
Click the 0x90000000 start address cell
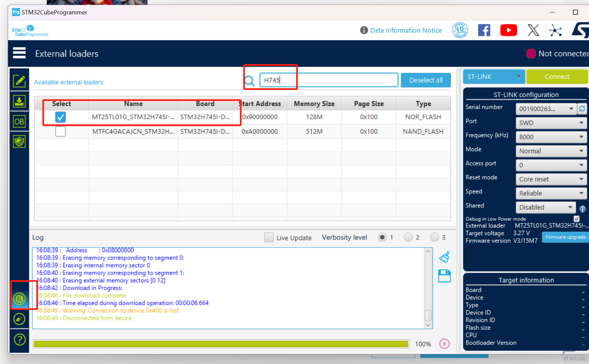(260, 117)
